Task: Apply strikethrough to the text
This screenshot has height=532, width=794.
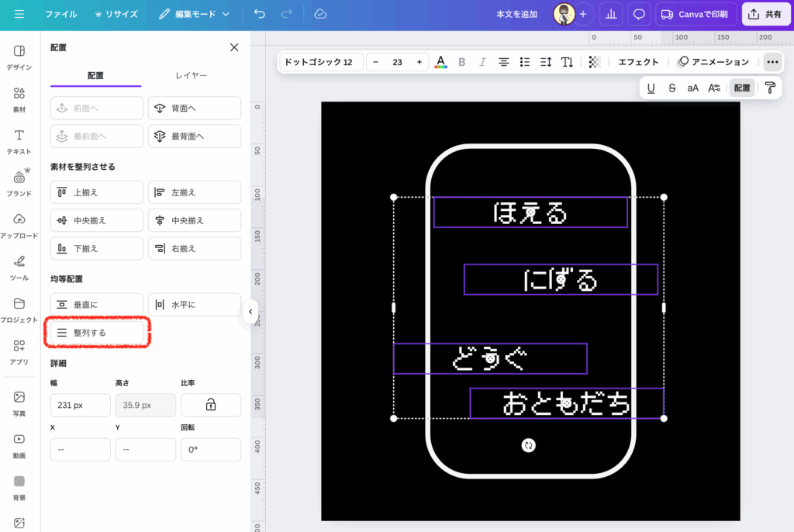Action: pos(671,88)
